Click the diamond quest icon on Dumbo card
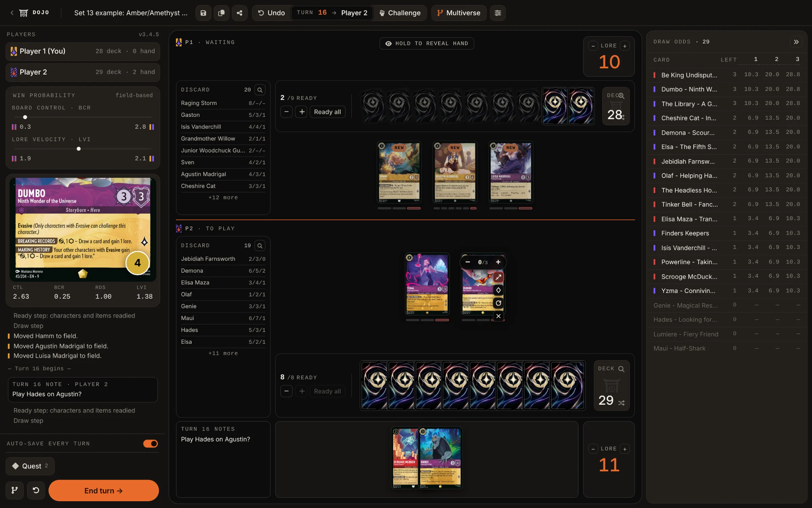Viewport: 812px width, 508px height. coord(498,290)
